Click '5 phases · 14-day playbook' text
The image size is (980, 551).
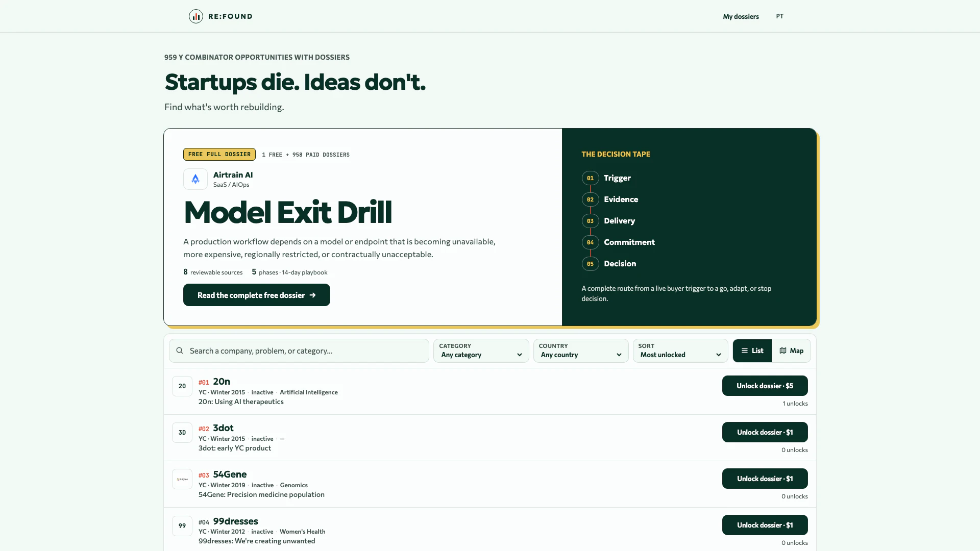(289, 272)
